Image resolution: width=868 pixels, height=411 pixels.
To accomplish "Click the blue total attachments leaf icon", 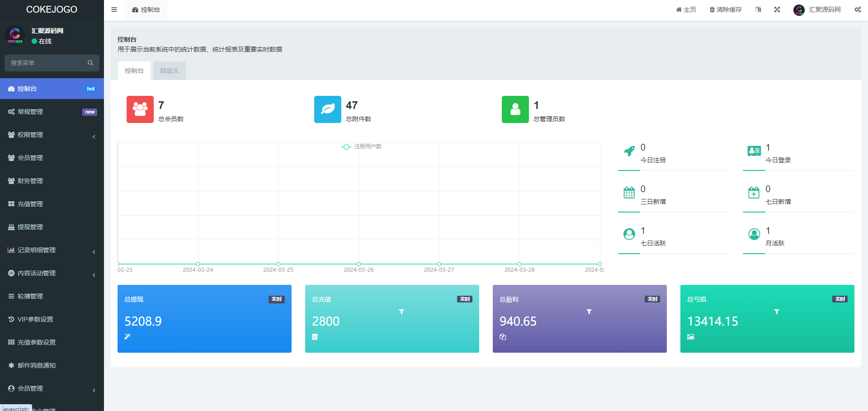I will [x=327, y=109].
